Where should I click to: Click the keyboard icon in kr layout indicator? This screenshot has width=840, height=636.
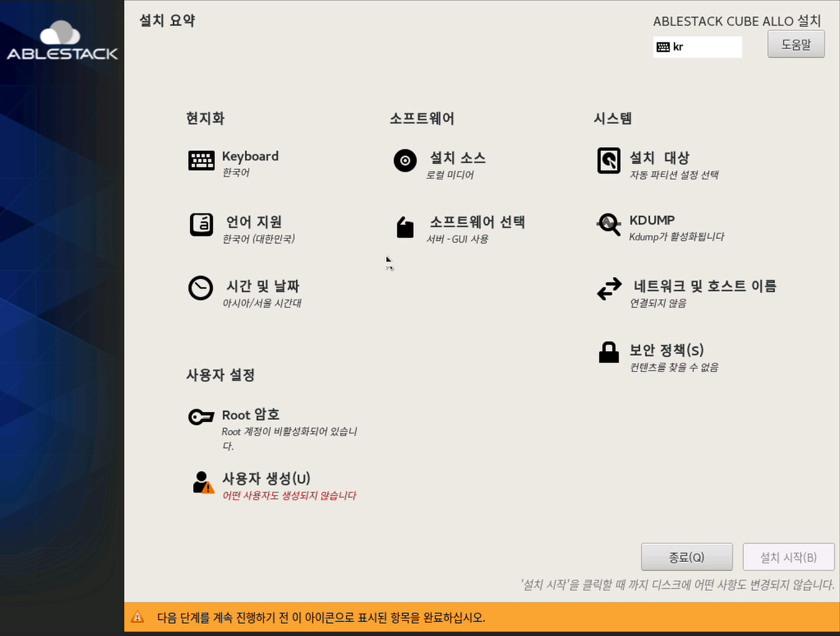tap(663, 47)
